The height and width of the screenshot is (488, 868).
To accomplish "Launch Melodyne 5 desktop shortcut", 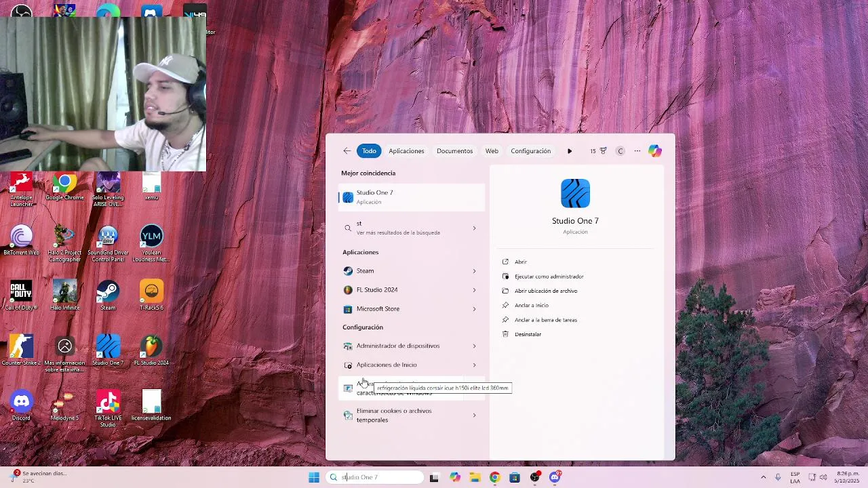I will pos(64,406).
